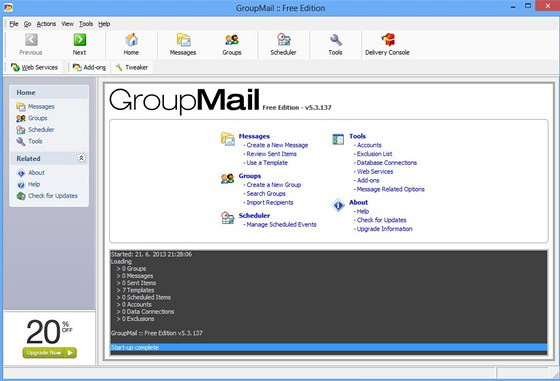The width and height of the screenshot is (560, 381).
Task: Open Message Related Options link
Action: [391, 189]
